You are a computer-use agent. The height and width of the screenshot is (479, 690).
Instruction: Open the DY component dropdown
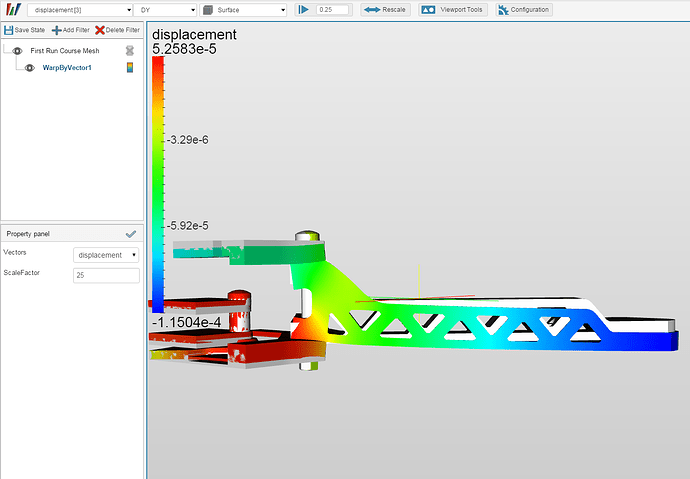click(165, 10)
